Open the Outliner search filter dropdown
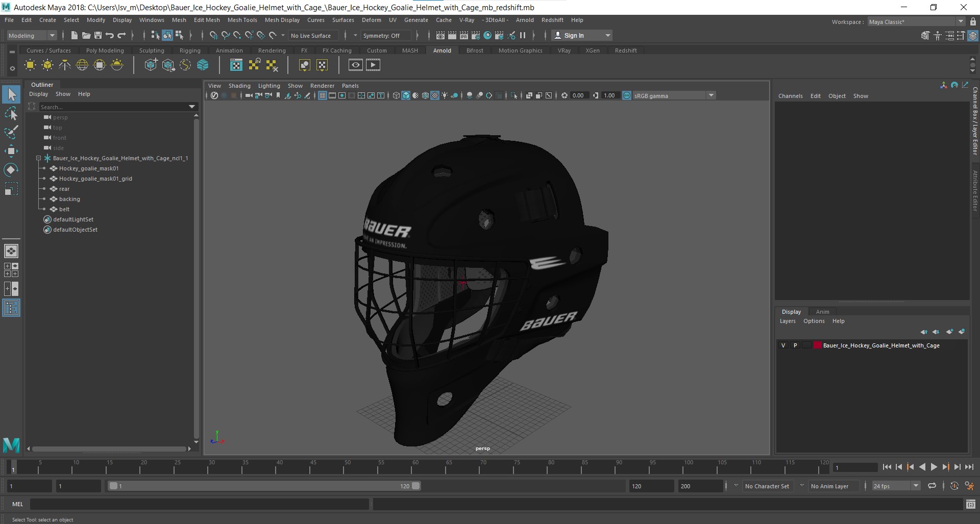Viewport: 980px width, 524px height. tap(192, 107)
